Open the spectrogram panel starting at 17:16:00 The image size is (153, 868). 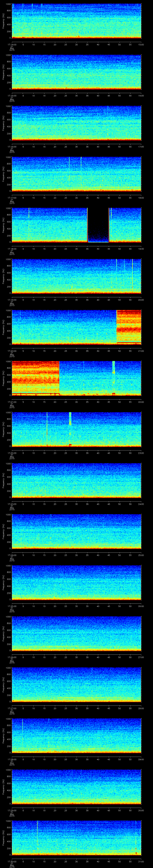click(76, 123)
